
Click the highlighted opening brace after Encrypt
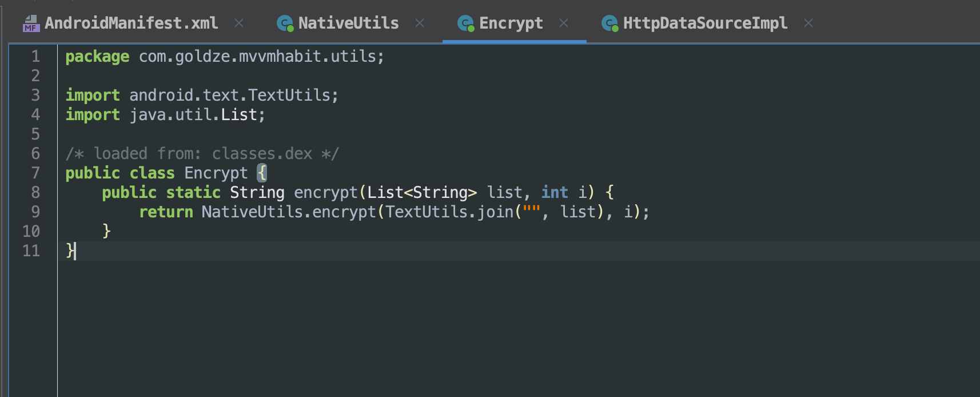(262, 173)
